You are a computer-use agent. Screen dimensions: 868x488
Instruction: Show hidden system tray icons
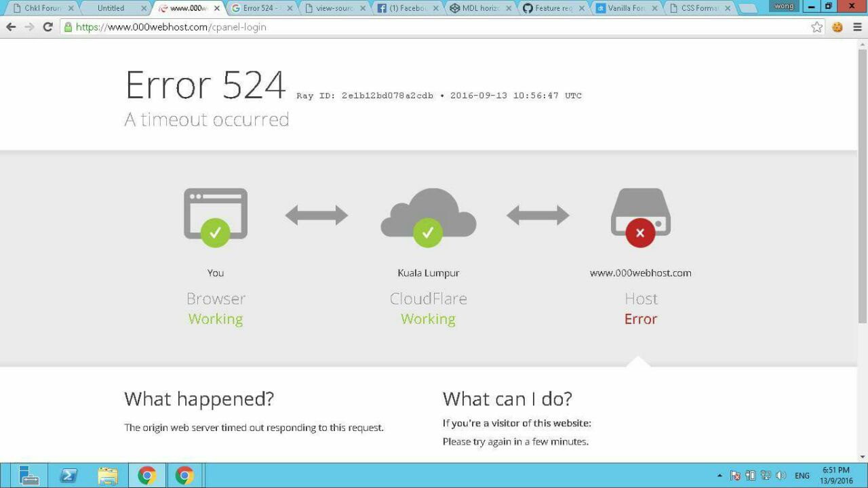719,476
